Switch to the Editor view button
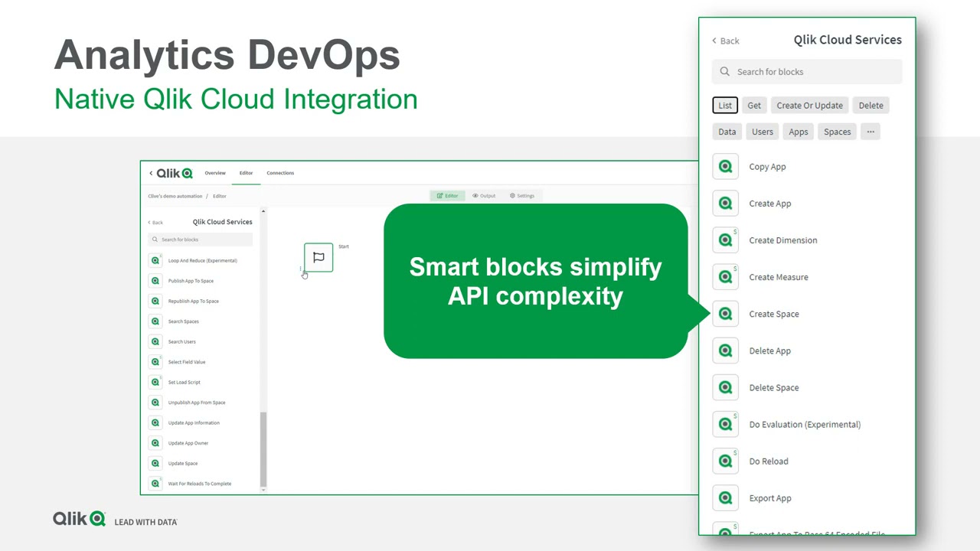Screen dimensions: 980x551 [447, 196]
